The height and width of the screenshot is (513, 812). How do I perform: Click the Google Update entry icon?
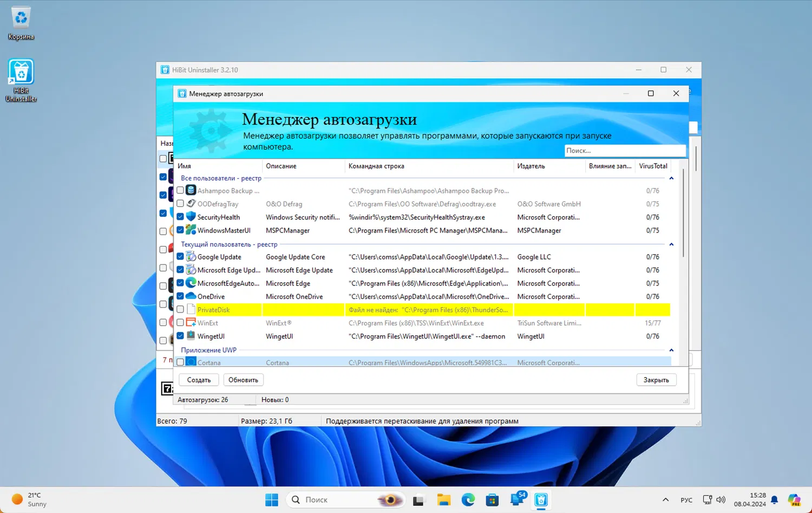pyautogui.click(x=191, y=257)
